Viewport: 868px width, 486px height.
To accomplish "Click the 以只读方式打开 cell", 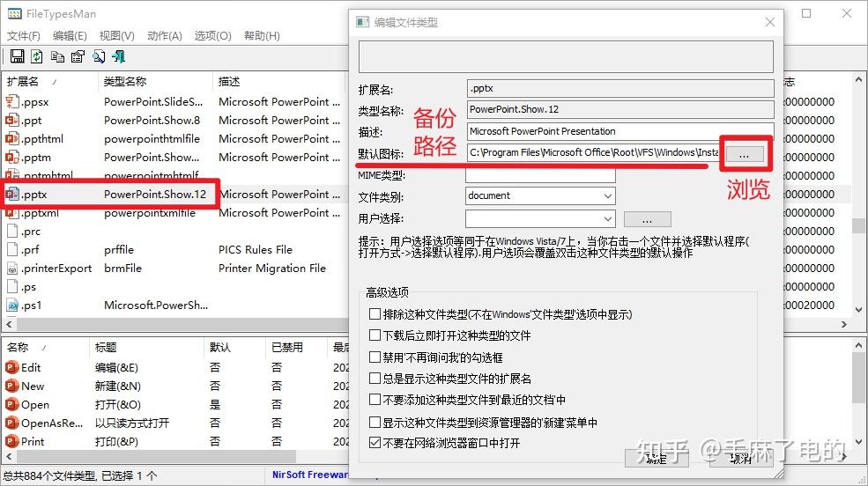I will tap(132, 423).
